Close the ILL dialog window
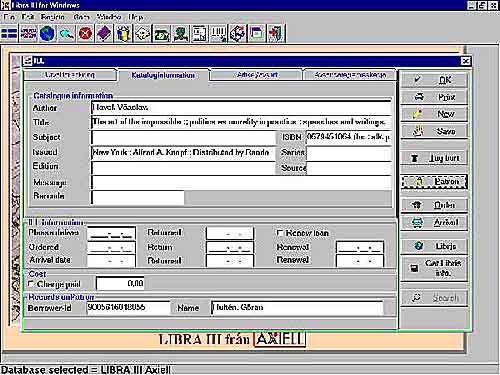Viewport: 500px width, 375px height. 465,61
